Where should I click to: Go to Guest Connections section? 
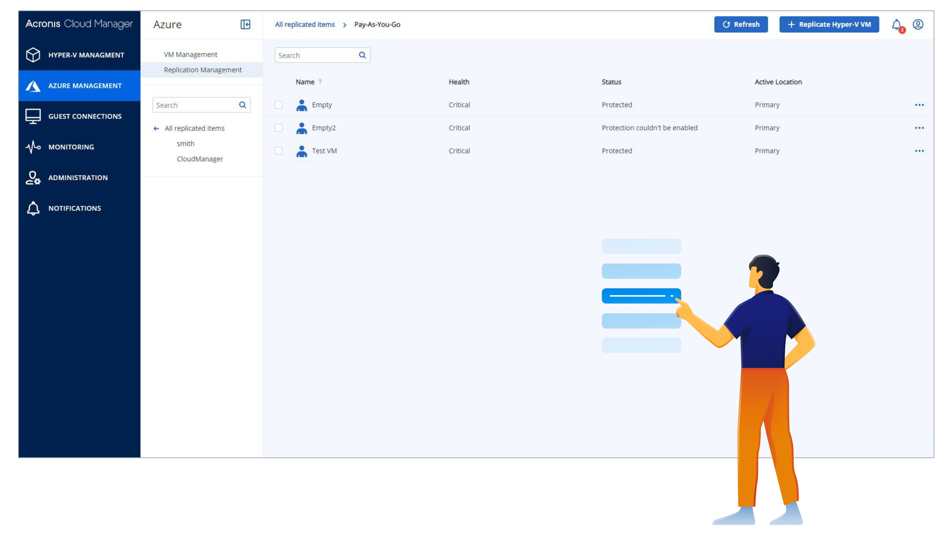coord(79,116)
